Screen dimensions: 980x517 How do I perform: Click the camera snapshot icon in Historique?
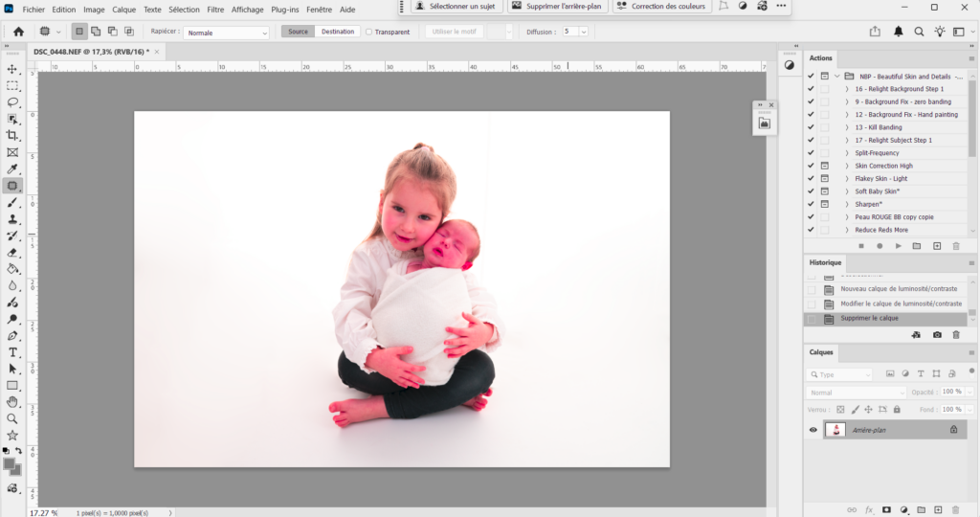pyautogui.click(x=937, y=335)
